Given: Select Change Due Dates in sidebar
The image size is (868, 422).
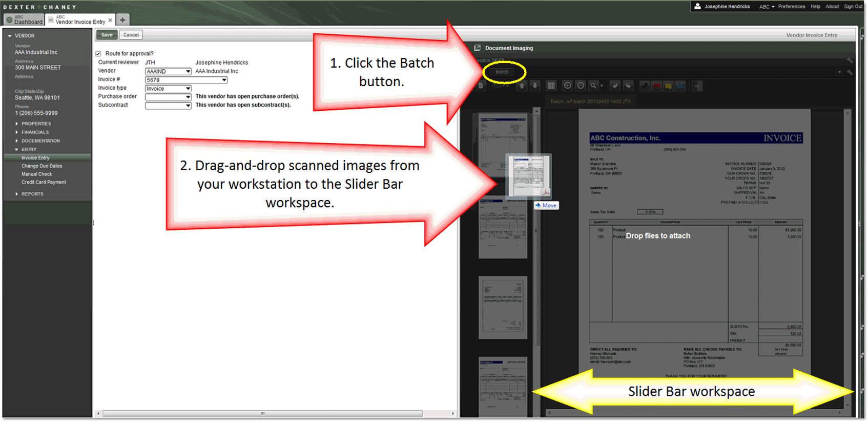Looking at the screenshot, I should [42, 166].
